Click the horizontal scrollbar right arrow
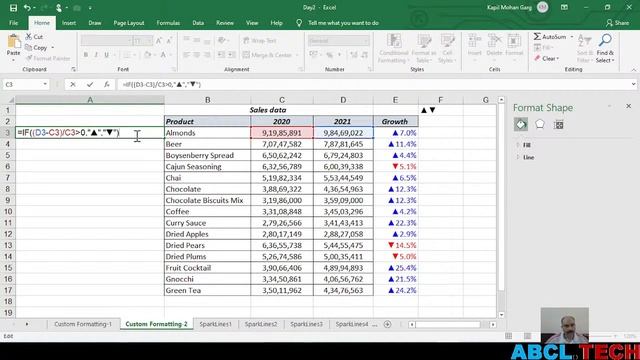The image size is (640, 360). pos(493,324)
